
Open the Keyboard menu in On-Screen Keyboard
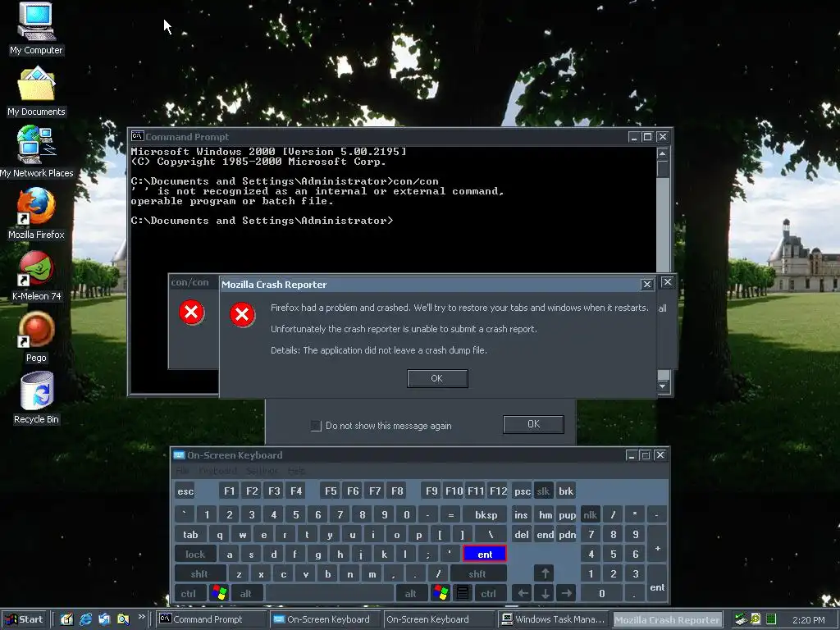click(217, 471)
